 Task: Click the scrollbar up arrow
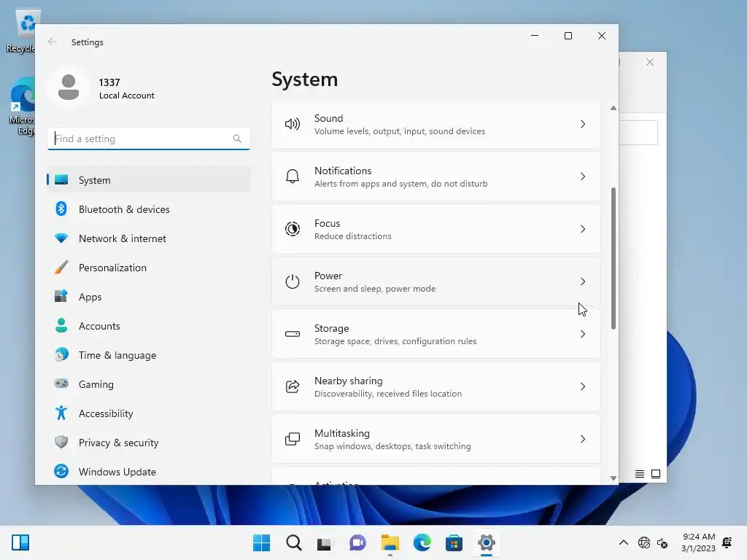click(613, 108)
